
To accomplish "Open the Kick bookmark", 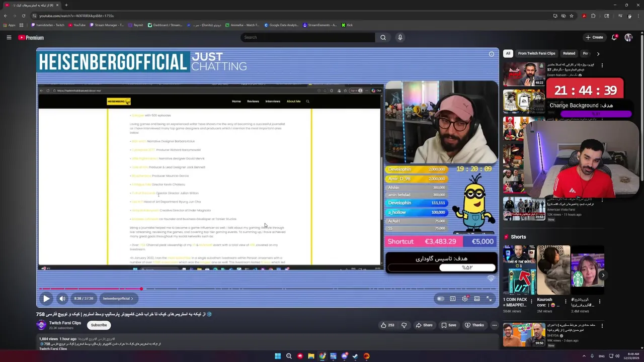I will (347, 25).
